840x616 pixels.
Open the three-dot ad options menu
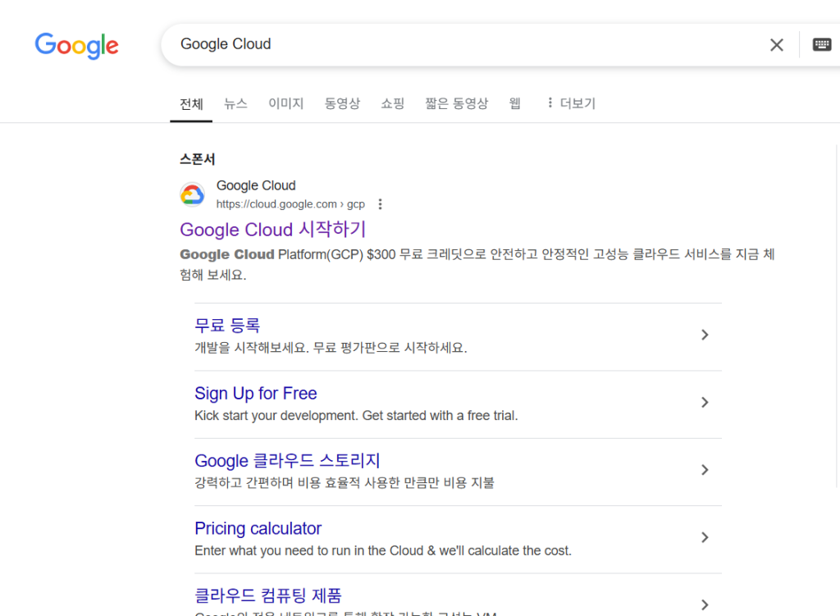(x=380, y=204)
